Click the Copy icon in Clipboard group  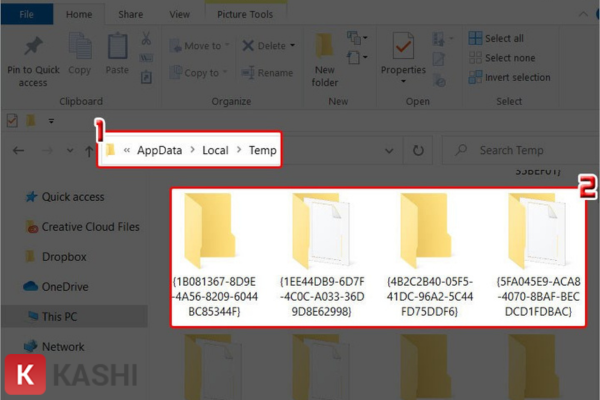[x=80, y=46]
